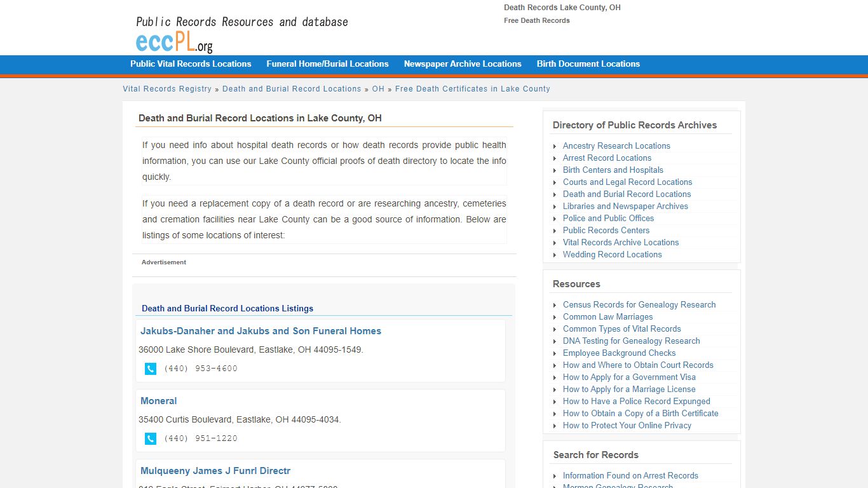Open Employee Background Checks resource
868x488 pixels.
point(619,353)
